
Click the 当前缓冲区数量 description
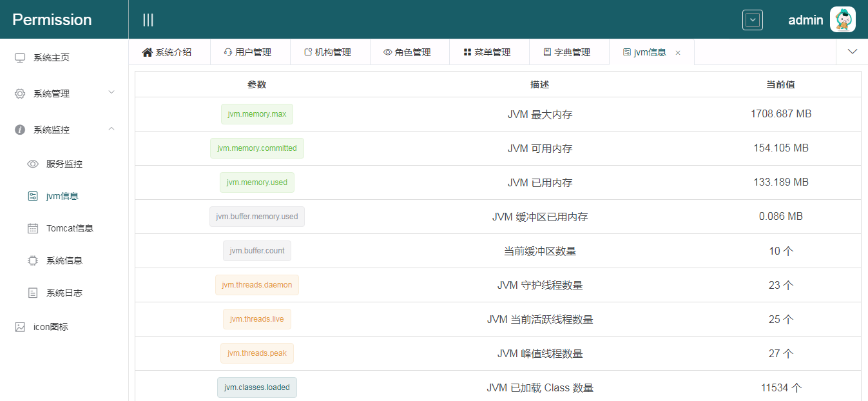[540, 251]
